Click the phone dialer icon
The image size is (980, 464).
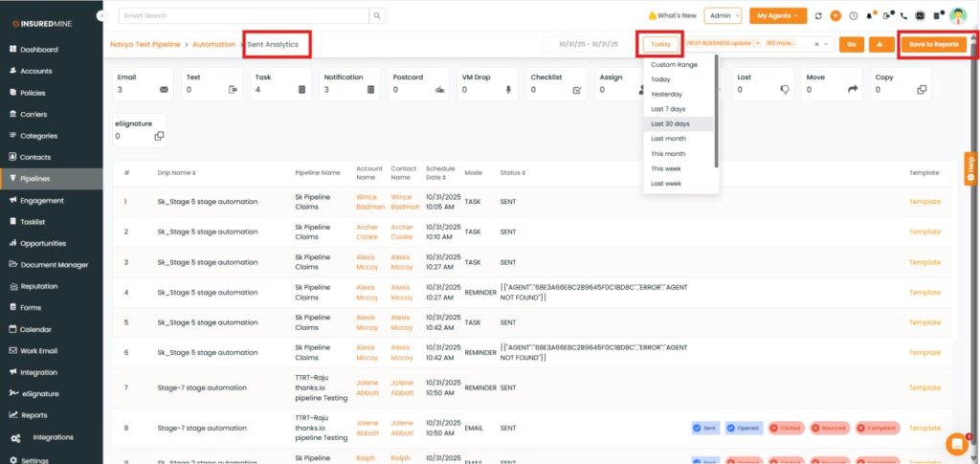pyautogui.click(x=904, y=16)
